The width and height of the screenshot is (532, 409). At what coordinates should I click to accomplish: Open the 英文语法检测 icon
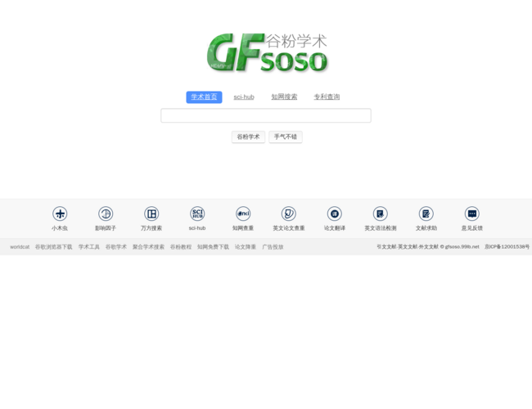point(381,213)
